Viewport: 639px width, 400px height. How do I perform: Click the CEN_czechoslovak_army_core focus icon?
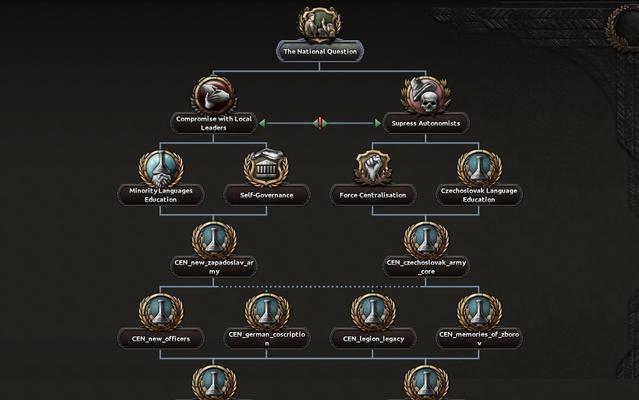[x=426, y=239]
